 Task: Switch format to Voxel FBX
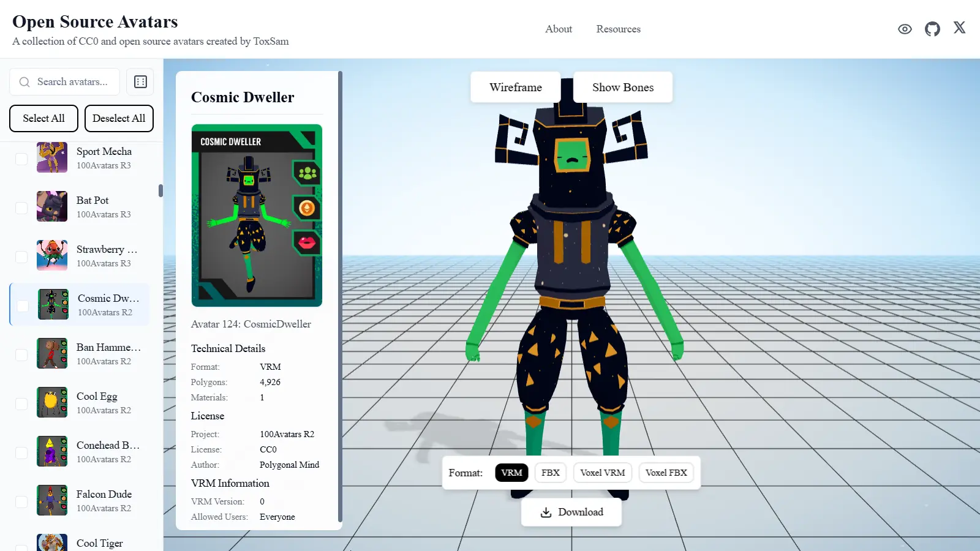click(666, 473)
